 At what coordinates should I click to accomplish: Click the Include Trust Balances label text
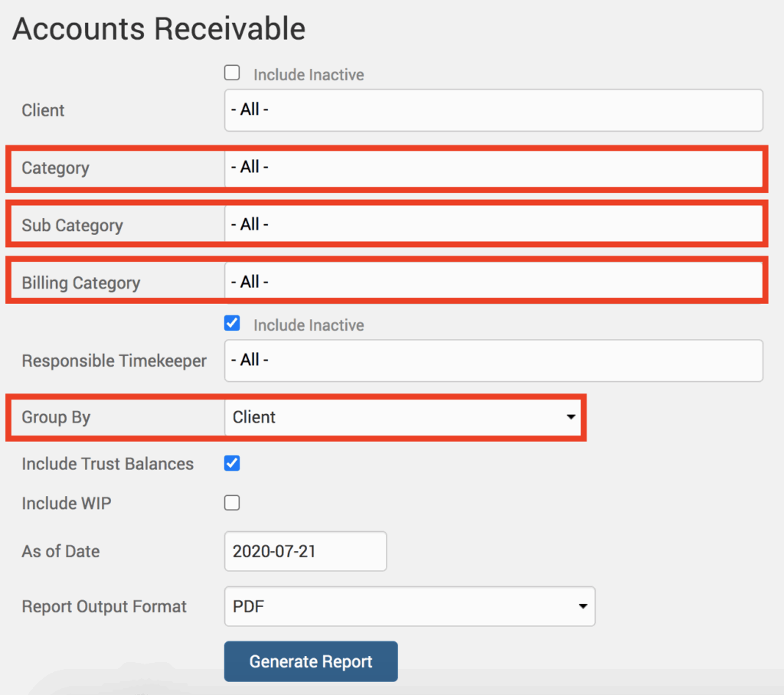107,464
